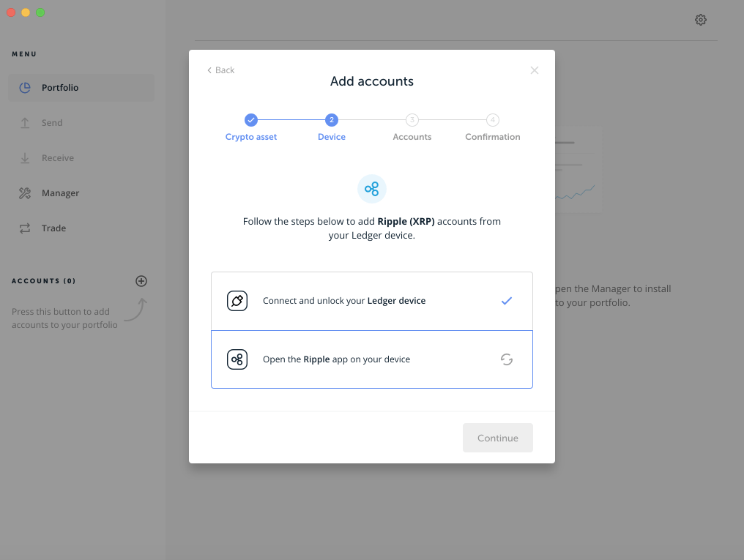Click the 'Ripple (XRP)' instruction text
The image size is (744, 560).
(406, 222)
